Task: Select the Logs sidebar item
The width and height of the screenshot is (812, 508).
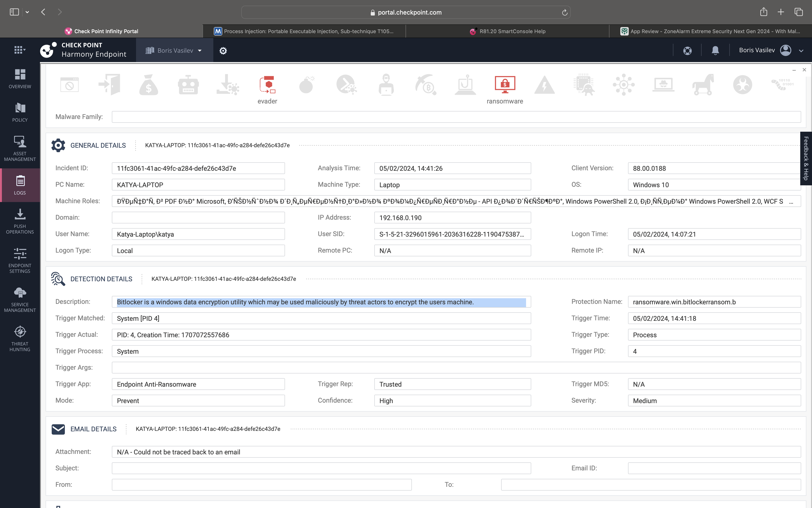Action: click(20, 185)
